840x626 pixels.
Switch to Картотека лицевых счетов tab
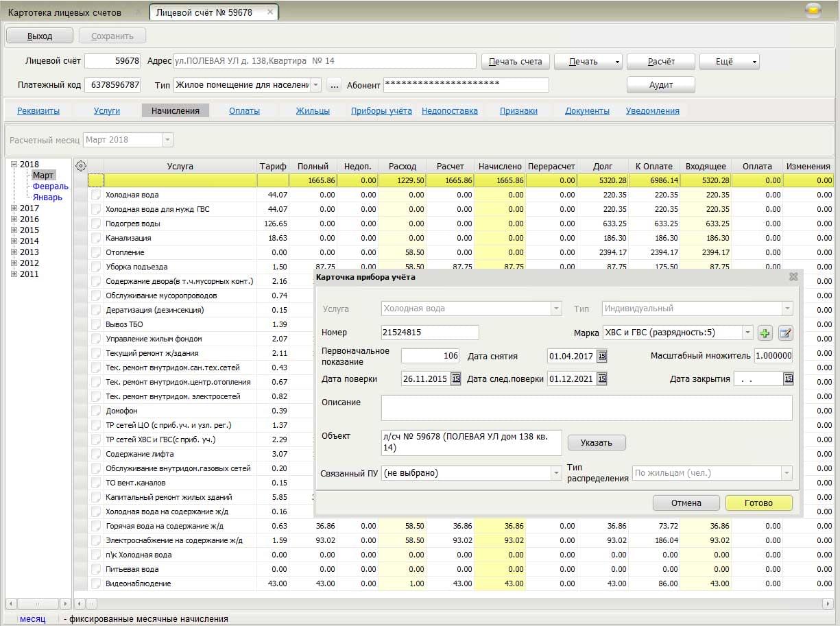[x=64, y=12]
